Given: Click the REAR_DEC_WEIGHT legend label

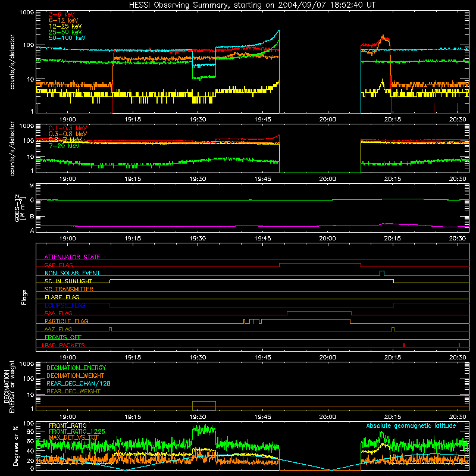Looking at the screenshot, I should 73,392.
